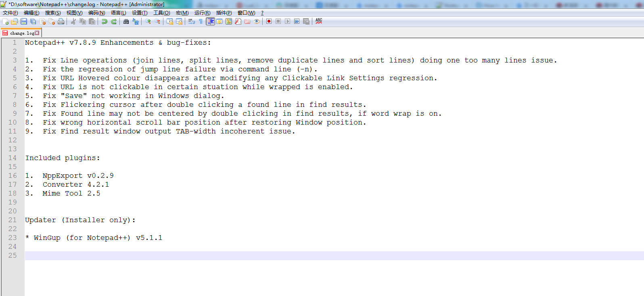Click Run Macro Multiple Times icon
This screenshot has height=296, width=644.
click(297, 21)
